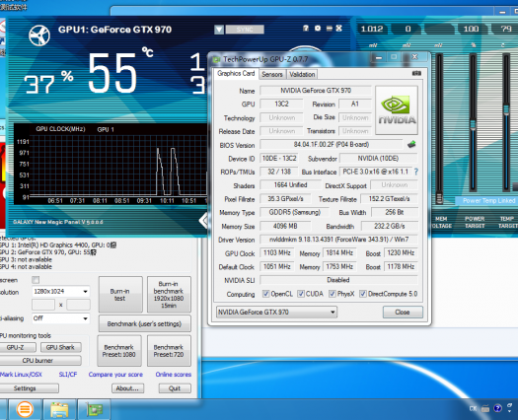Switch to the Sensors tab
The width and height of the screenshot is (518, 420).
click(x=272, y=74)
